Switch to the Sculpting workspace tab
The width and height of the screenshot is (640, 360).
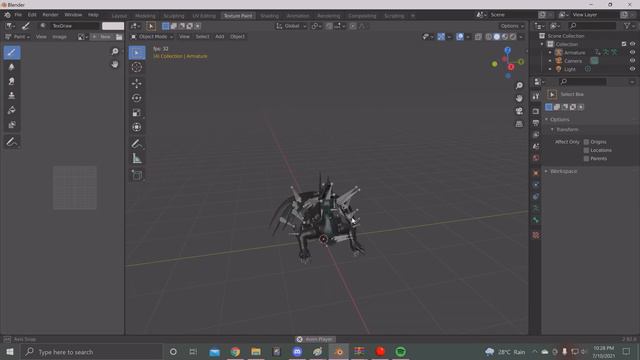[174, 16]
